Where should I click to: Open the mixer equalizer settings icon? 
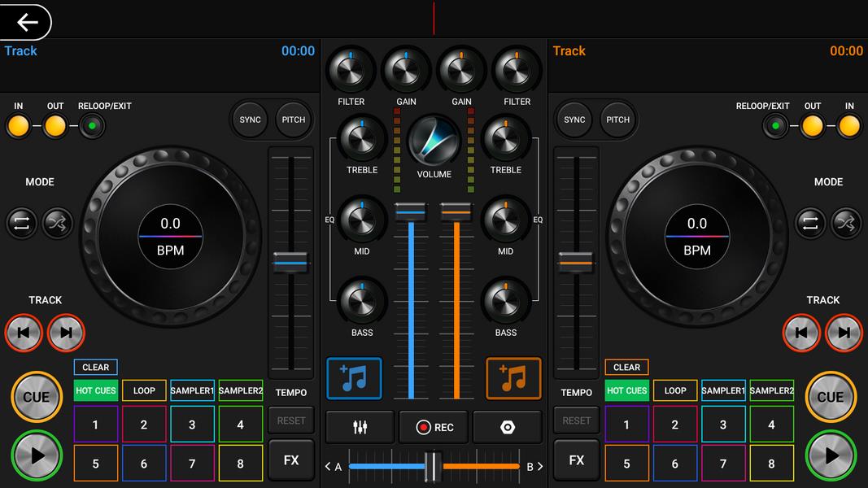point(360,427)
